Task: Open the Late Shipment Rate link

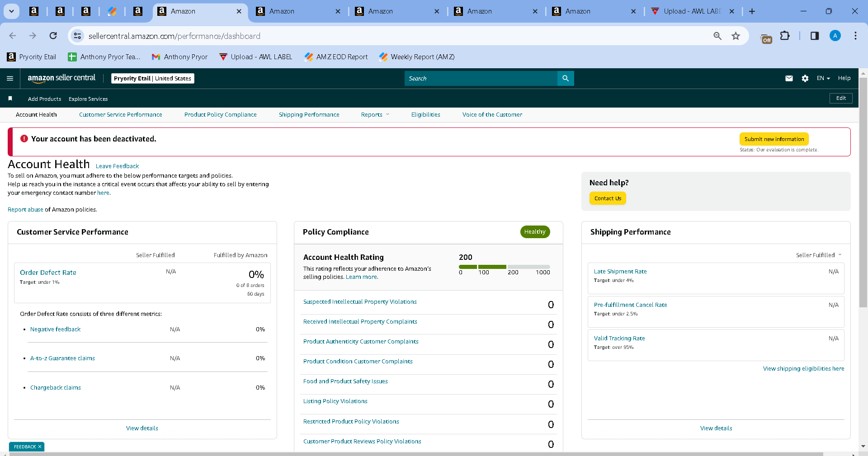Action: (620, 272)
